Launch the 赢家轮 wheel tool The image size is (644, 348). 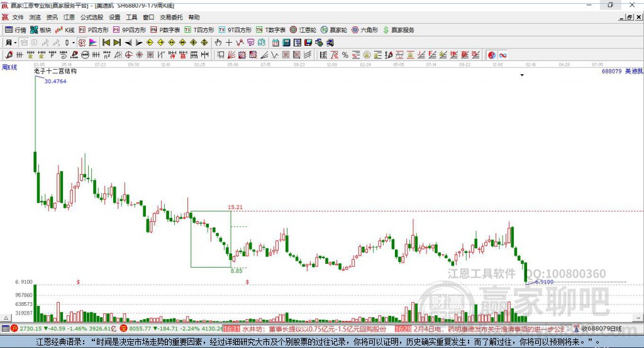(334, 30)
